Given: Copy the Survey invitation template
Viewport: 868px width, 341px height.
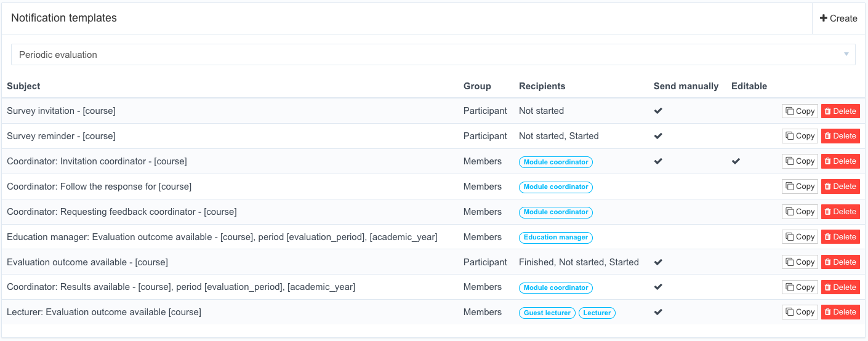Looking at the screenshot, I should [x=800, y=111].
